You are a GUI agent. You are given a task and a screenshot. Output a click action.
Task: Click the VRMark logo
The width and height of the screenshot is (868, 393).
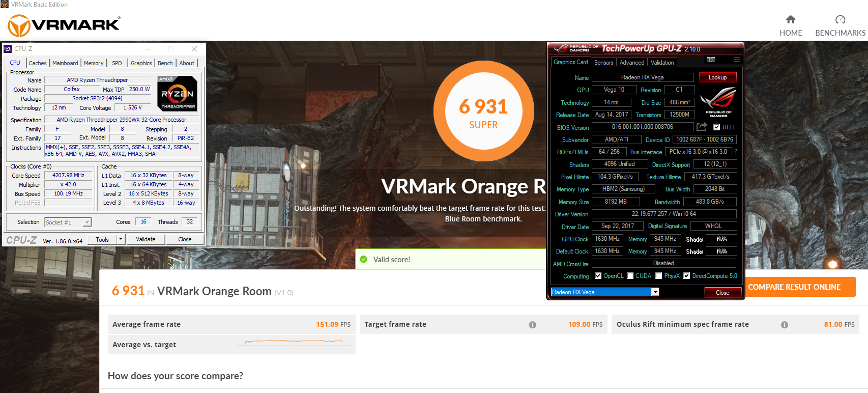[x=64, y=25]
